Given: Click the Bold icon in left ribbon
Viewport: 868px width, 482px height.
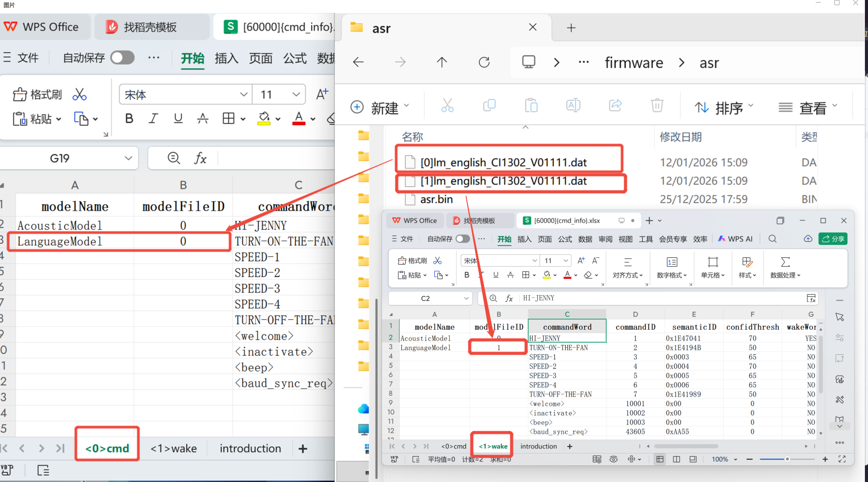Looking at the screenshot, I should click(129, 119).
